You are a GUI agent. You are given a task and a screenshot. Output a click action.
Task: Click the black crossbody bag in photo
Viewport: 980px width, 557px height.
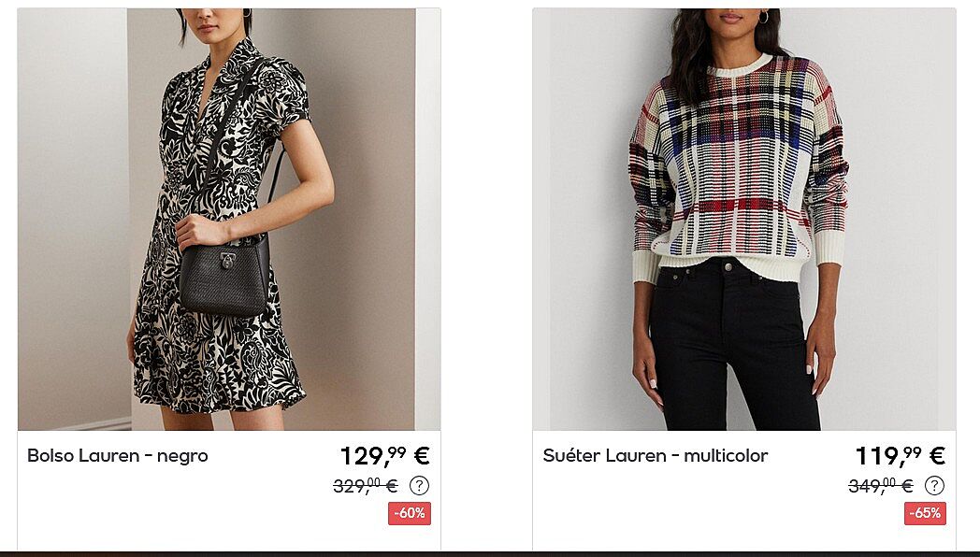point(225,278)
